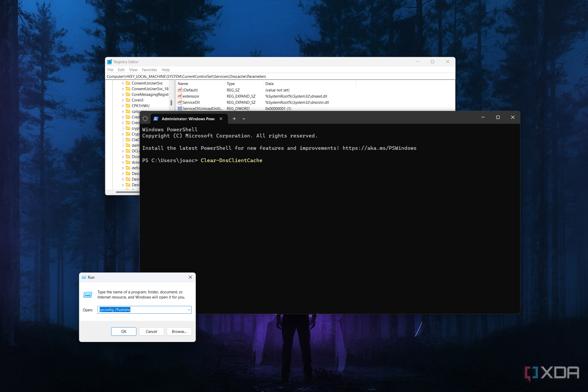588x392 pixels.
Task: Expand the Open combo box history arrow
Action: (189, 310)
